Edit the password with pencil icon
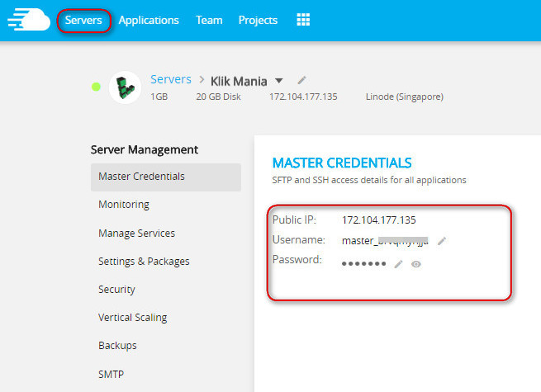The height and width of the screenshot is (392, 541). click(398, 264)
